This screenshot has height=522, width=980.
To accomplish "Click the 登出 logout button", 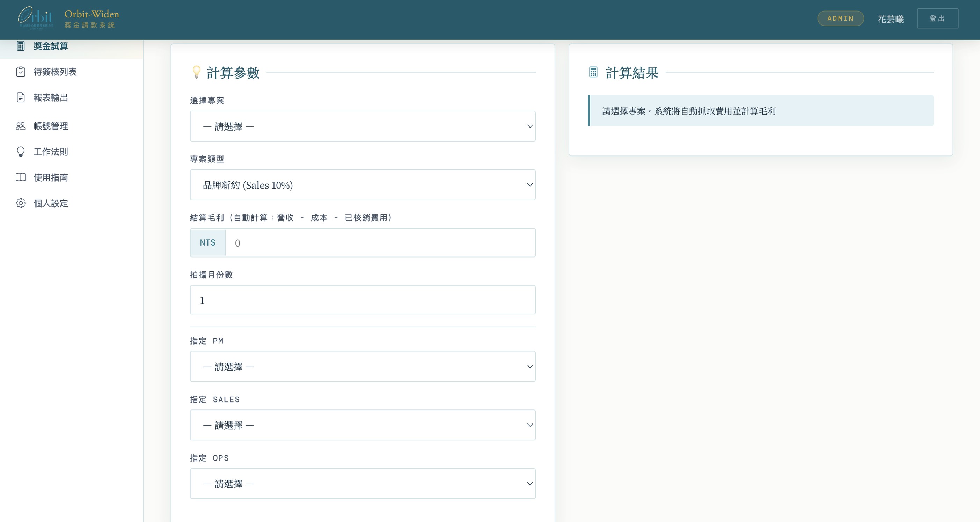I will pyautogui.click(x=937, y=18).
